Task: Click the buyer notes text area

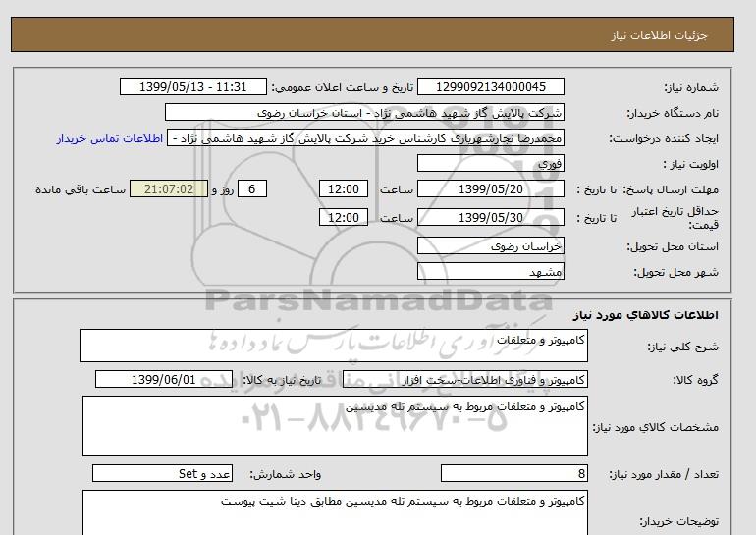Action: [x=335, y=512]
